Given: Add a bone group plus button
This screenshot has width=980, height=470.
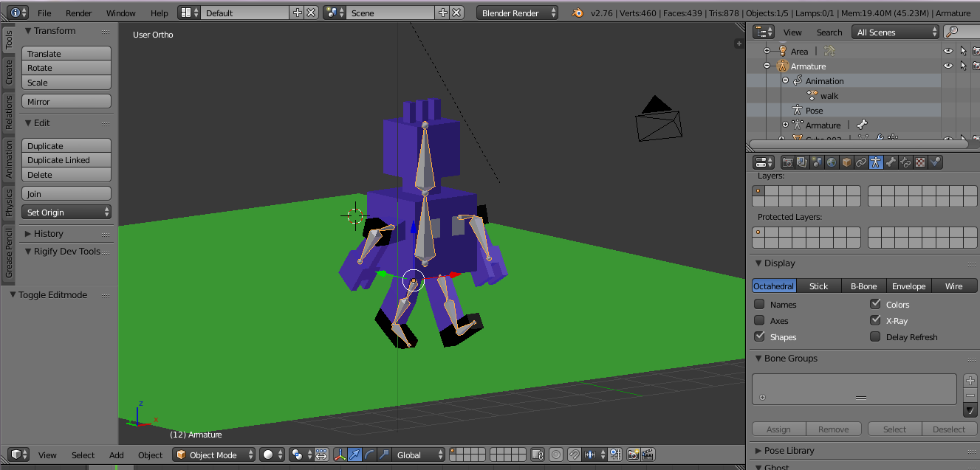Looking at the screenshot, I should tap(970, 381).
